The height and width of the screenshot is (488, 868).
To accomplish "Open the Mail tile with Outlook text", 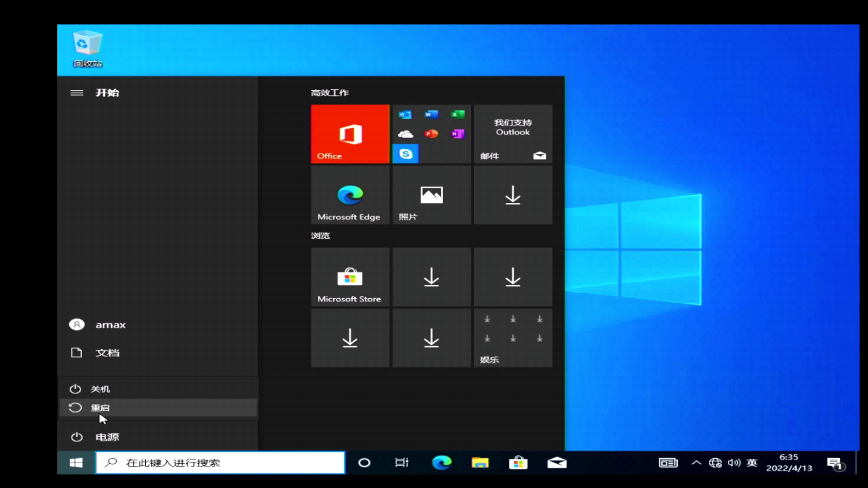I will click(513, 134).
